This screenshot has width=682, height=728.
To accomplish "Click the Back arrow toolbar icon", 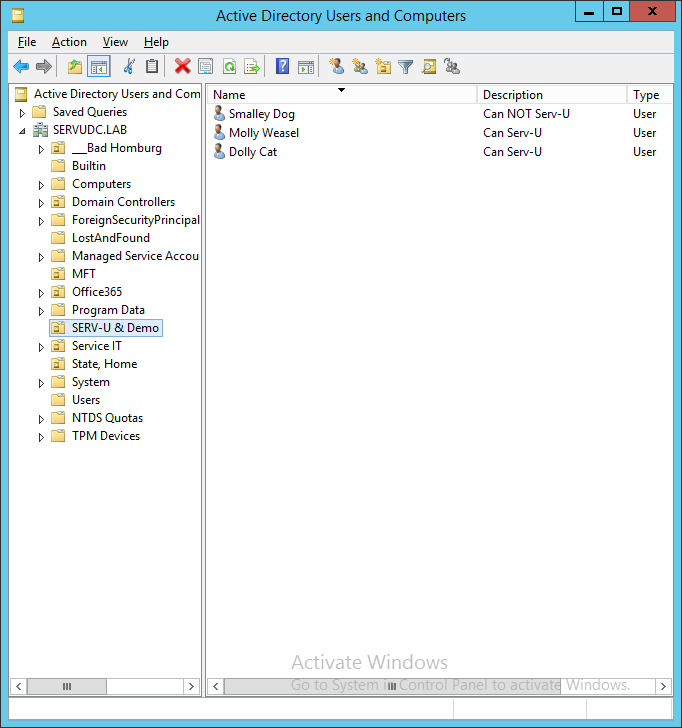I will 21,67.
